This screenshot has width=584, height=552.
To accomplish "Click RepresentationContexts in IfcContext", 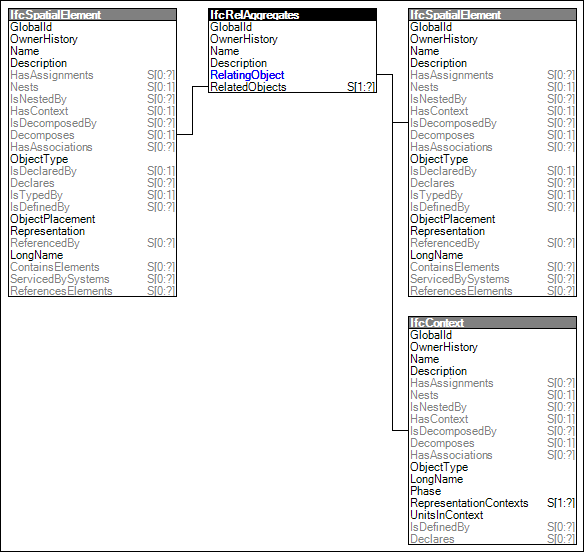I will [x=492, y=503].
